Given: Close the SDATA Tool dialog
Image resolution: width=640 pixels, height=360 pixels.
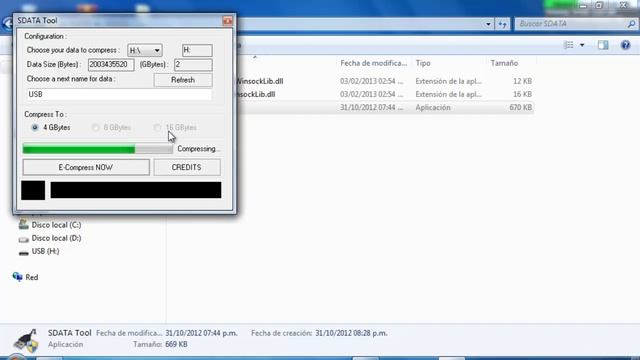Looking at the screenshot, I should (x=227, y=20).
